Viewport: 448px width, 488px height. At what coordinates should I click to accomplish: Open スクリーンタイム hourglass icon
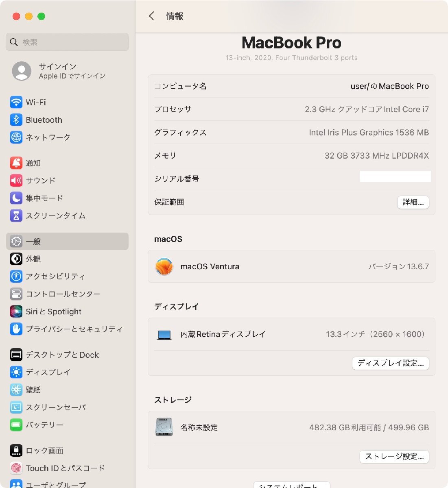pos(16,215)
